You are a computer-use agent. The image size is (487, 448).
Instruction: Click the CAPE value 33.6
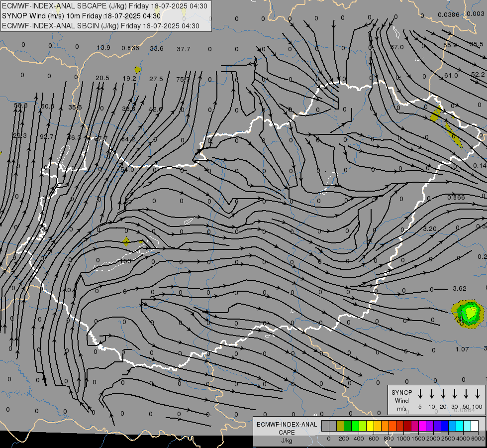click(x=157, y=48)
